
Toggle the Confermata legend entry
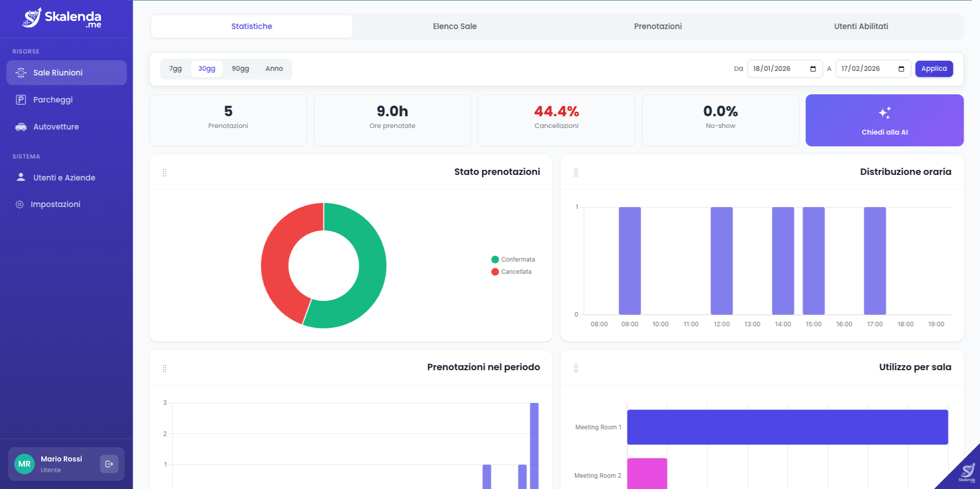[x=513, y=260]
